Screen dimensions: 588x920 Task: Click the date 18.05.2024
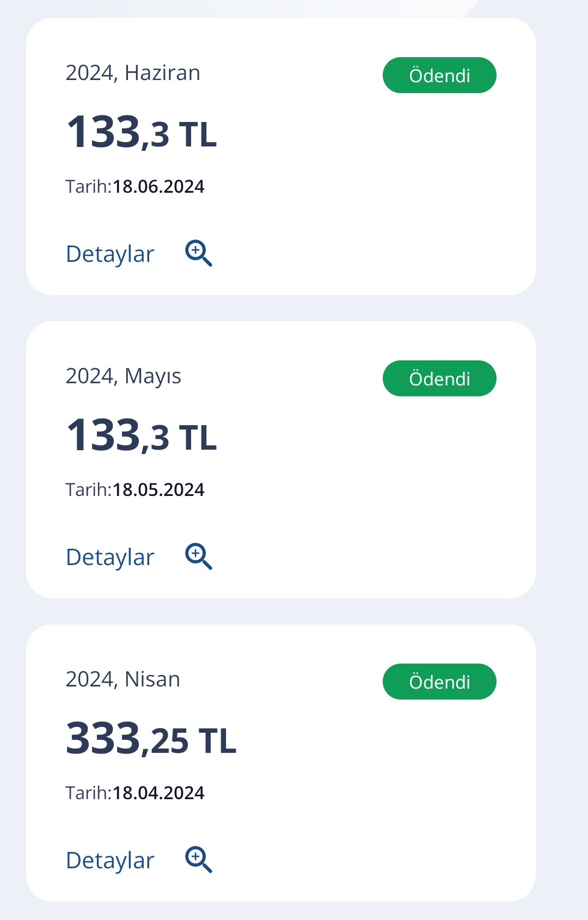tap(158, 490)
